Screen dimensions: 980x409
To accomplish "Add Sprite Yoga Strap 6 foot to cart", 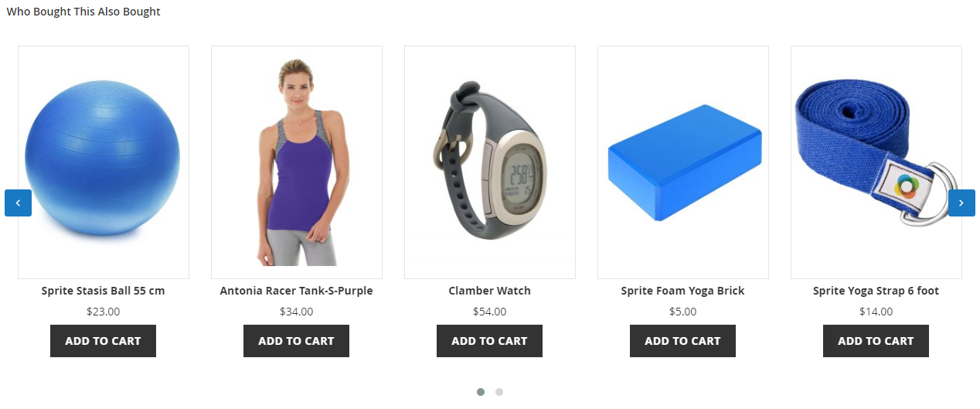I will click(876, 341).
